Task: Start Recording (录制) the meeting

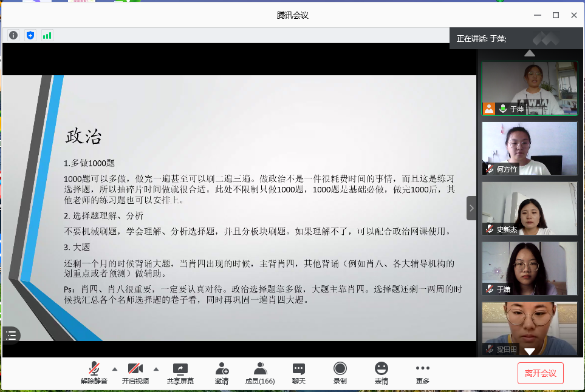Action: (340, 369)
